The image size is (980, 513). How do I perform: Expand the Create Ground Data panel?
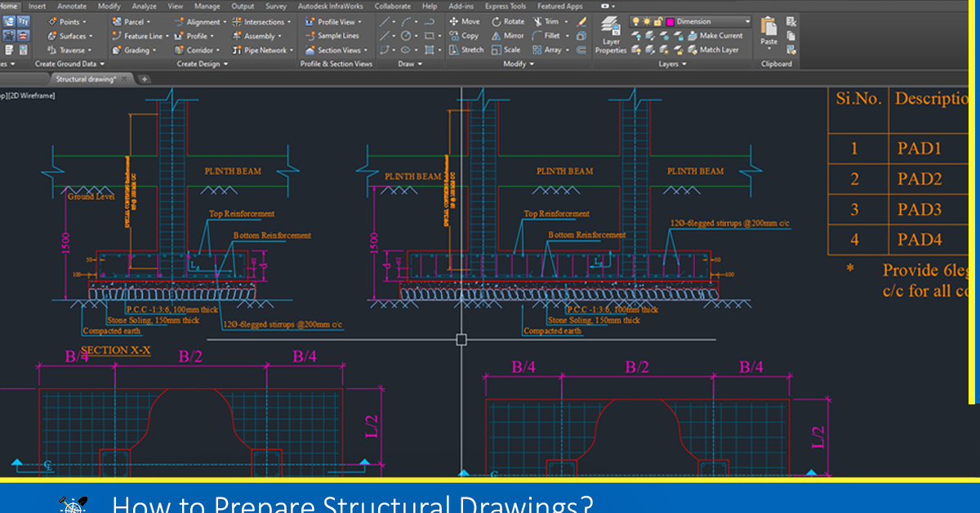click(x=69, y=64)
